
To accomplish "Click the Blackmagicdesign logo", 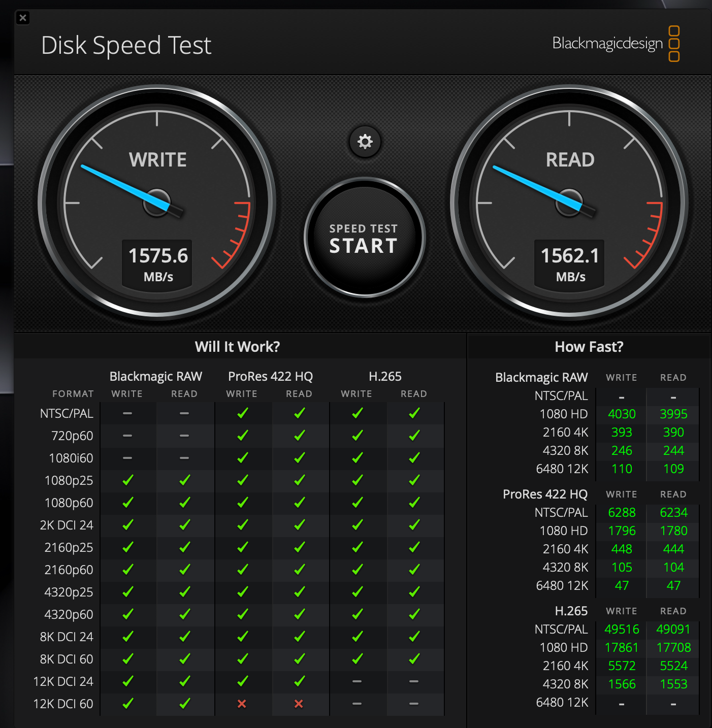I will click(x=616, y=44).
